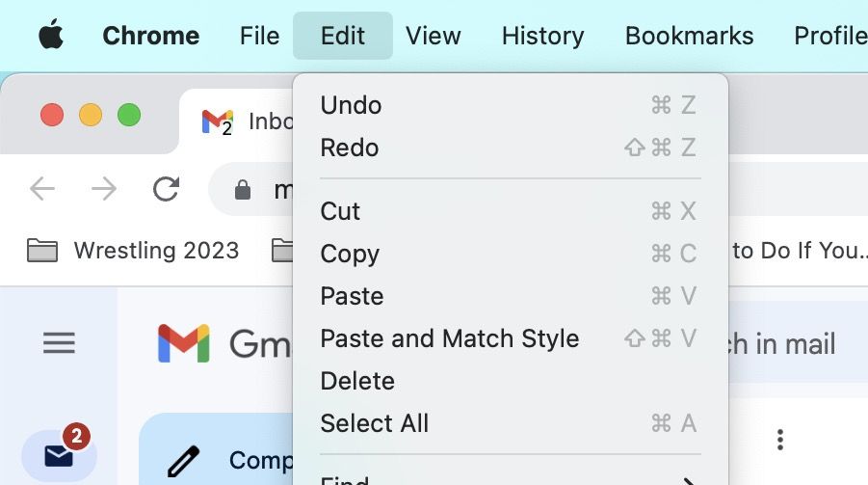This screenshot has height=485, width=868.
Task: Select Paste in the Edit menu
Action: pyautogui.click(x=352, y=296)
